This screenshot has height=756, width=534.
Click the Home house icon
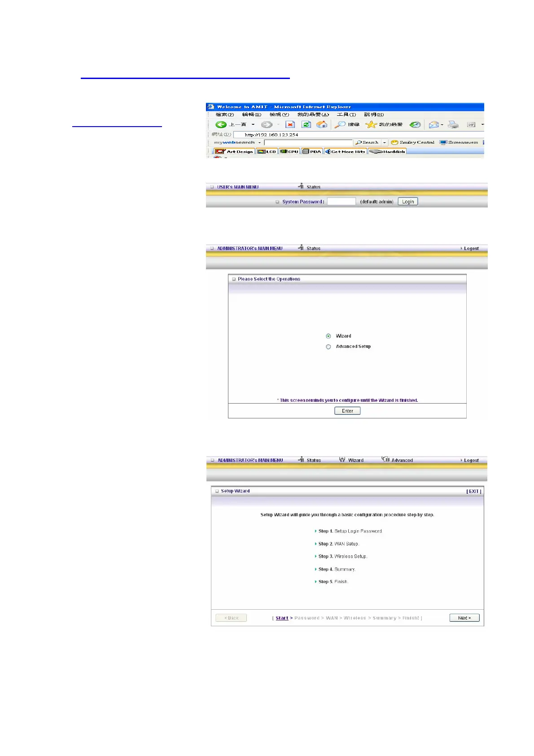(322, 124)
